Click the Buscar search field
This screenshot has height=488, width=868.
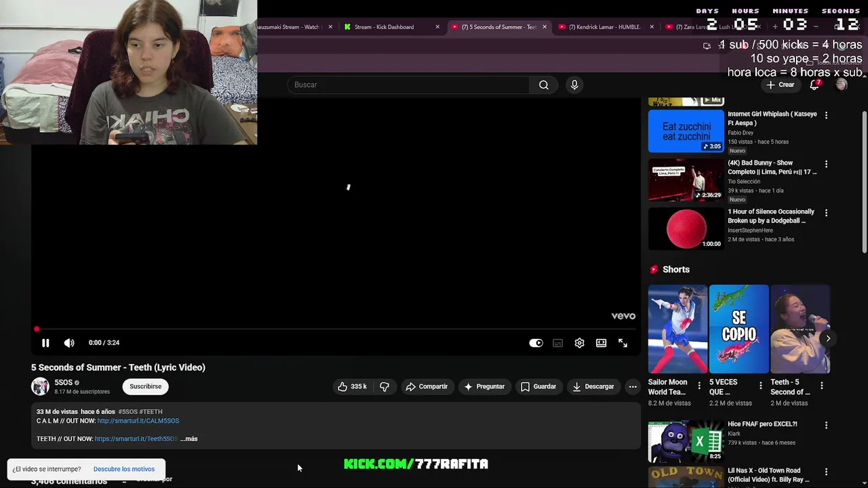[408, 85]
